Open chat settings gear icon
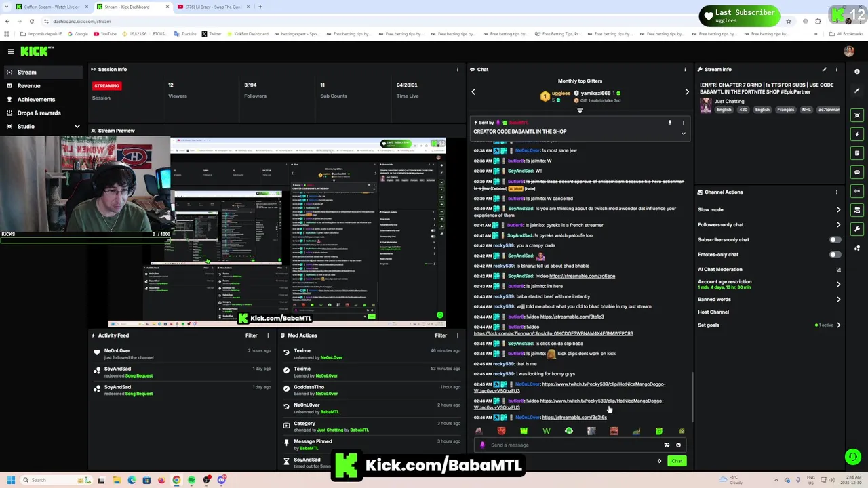The height and width of the screenshot is (488, 868). [659, 461]
